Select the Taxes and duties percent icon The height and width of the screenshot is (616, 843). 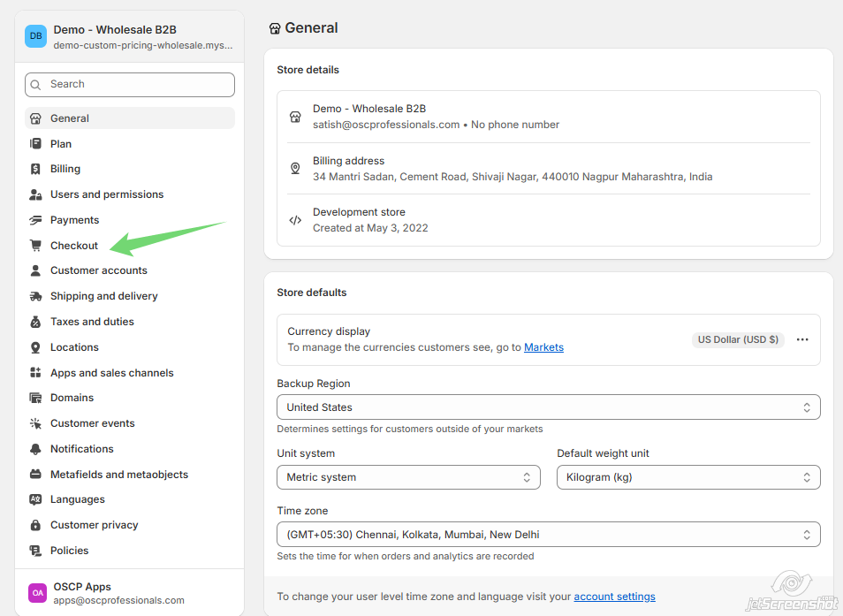(34, 321)
